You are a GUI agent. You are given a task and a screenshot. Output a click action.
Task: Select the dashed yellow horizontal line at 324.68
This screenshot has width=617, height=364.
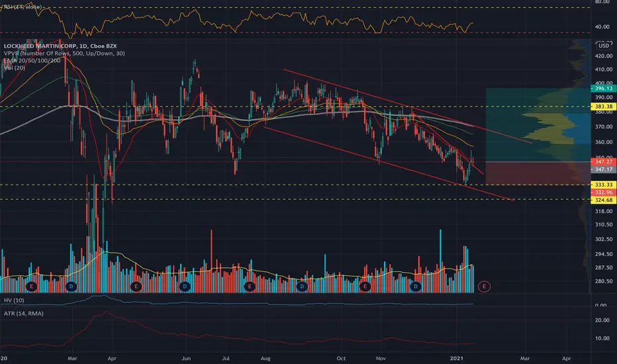pyautogui.click(x=295, y=199)
